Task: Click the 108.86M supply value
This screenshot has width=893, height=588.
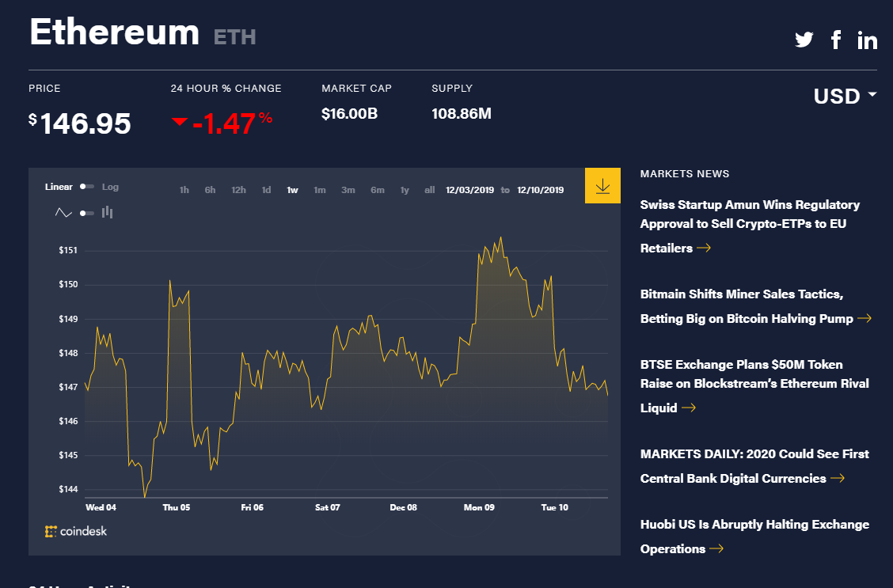Action: click(462, 114)
